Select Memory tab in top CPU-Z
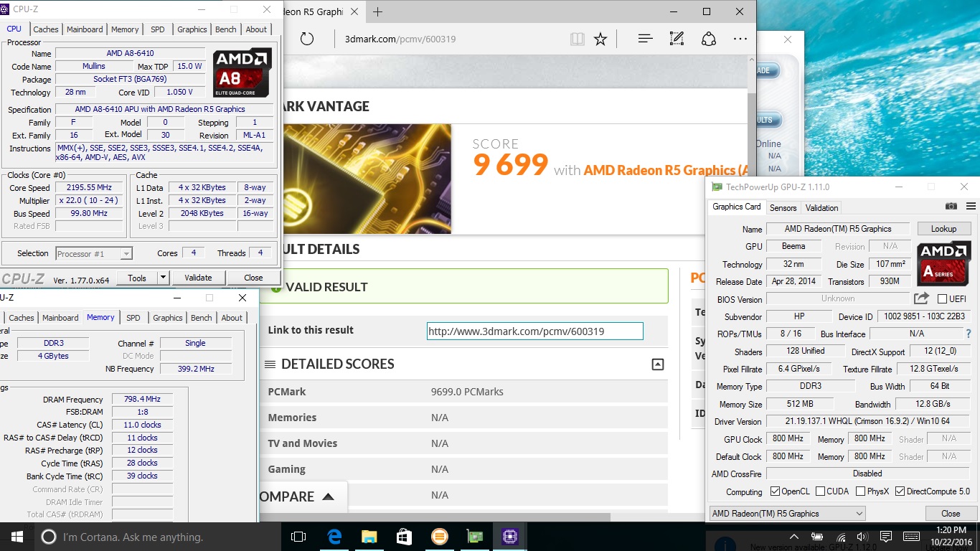Viewport: 980px width, 551px height. click(125, 29)
